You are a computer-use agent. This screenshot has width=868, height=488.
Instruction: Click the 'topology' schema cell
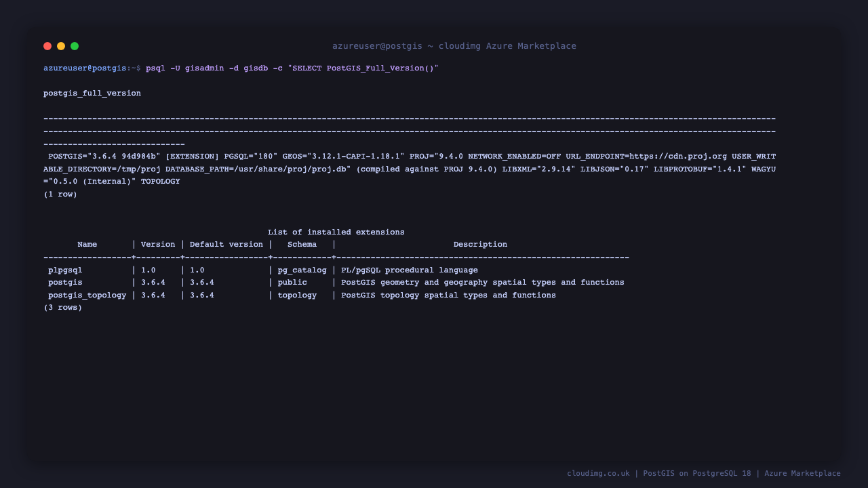click(297, 296)
